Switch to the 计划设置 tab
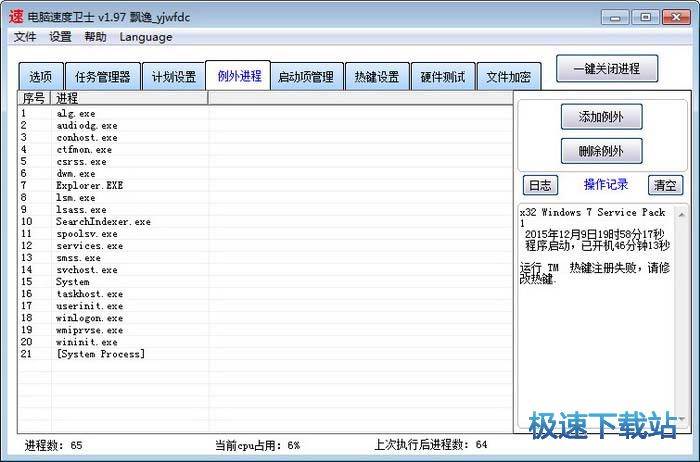The height and width of the screenshot is (462, 700). [x=173, y=77]
